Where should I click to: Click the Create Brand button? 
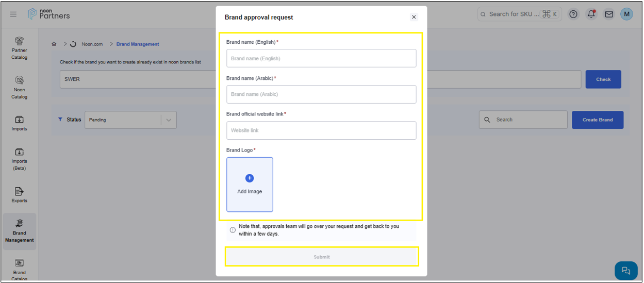click(597, 120)
